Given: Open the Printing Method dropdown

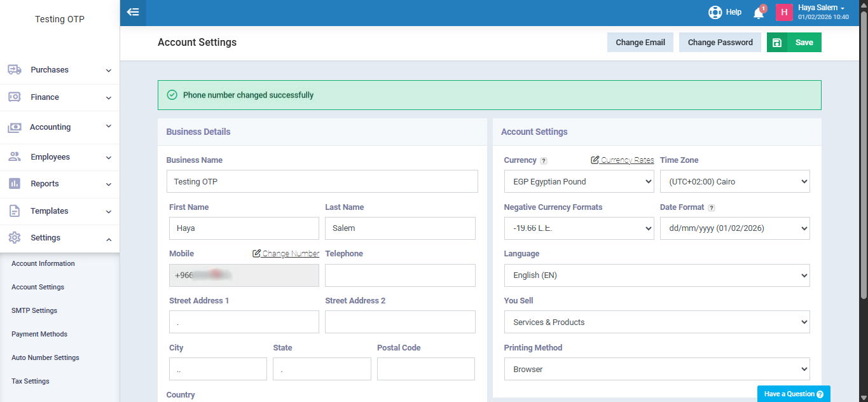Looking at the screenshot, I should pos(656,369).
